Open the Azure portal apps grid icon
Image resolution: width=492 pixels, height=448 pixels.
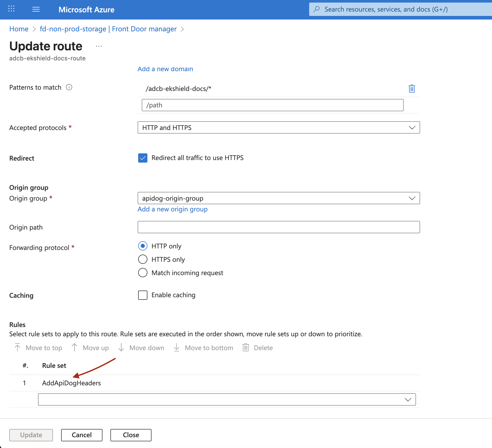coord(11,9)
